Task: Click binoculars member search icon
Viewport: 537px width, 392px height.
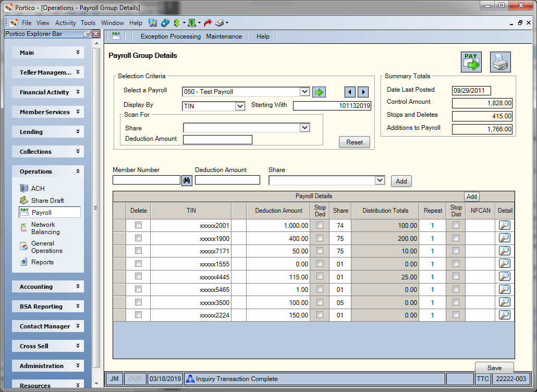Action: tap(187, 180)
